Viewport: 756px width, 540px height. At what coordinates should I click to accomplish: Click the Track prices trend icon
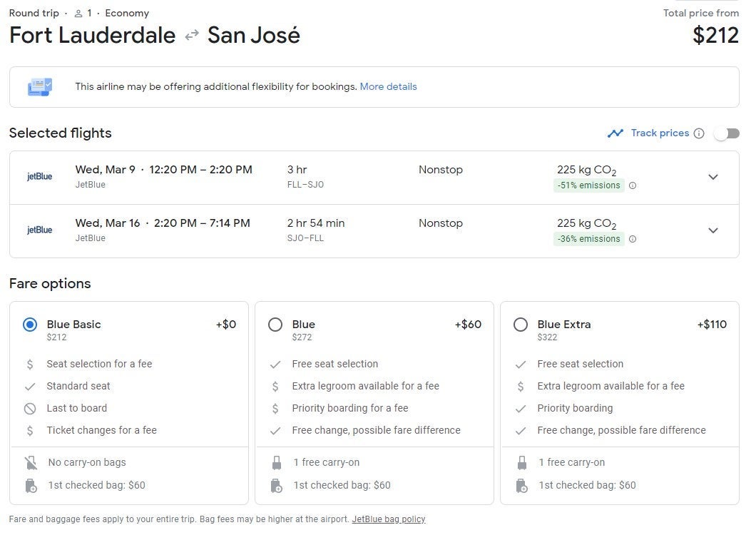pos(615,133)
